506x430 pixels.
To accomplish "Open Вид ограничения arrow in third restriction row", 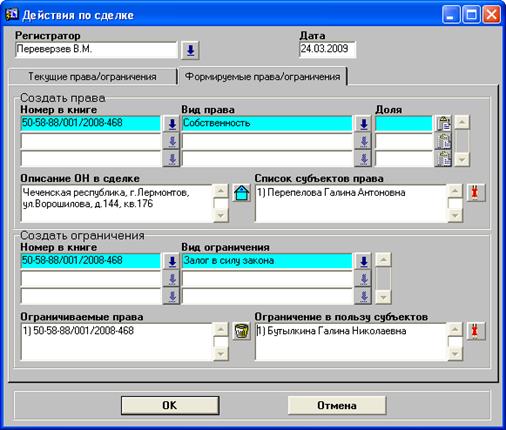I will (363, 296).
